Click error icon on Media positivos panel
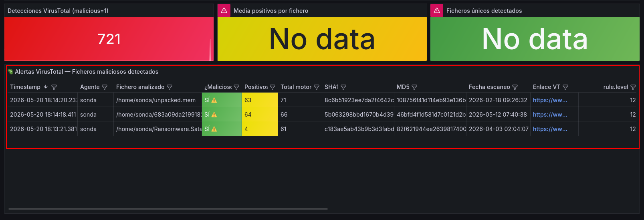 point(224,10)
